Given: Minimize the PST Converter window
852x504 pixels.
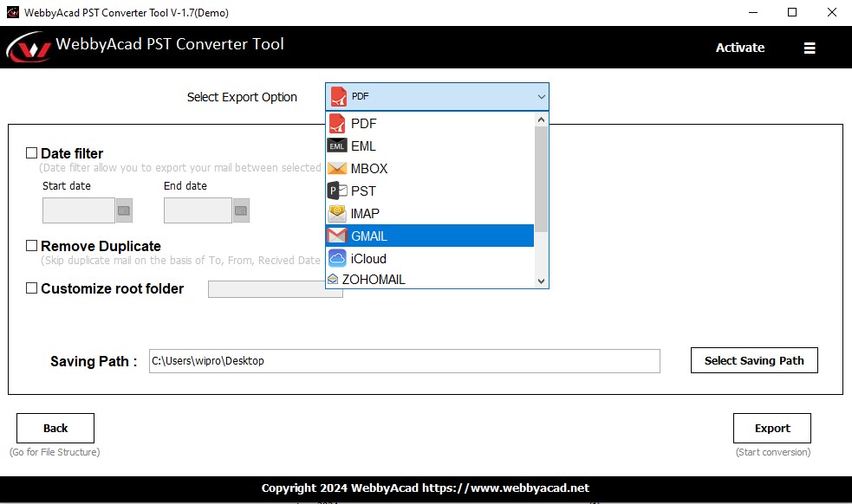Looking at the screenshot, I should [x=753, y=12].
